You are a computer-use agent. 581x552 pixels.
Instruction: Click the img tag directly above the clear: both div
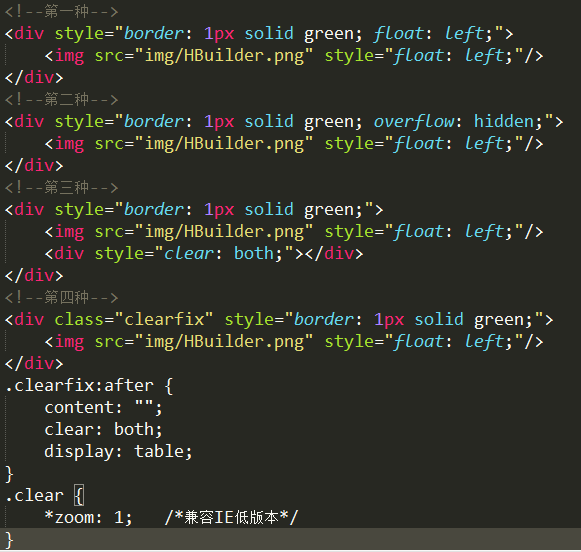pyautogui.click(x=294, y=232)
